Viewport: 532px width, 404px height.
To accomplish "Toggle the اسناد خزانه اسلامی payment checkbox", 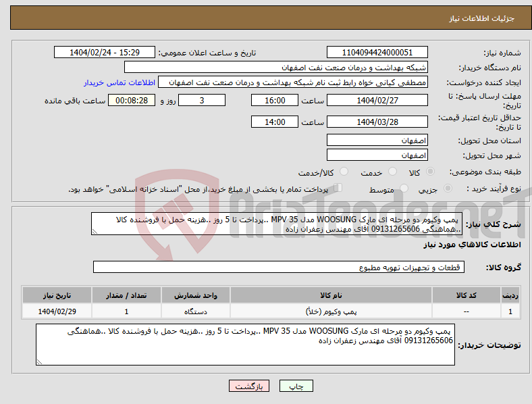I will (x=338, y=188).
